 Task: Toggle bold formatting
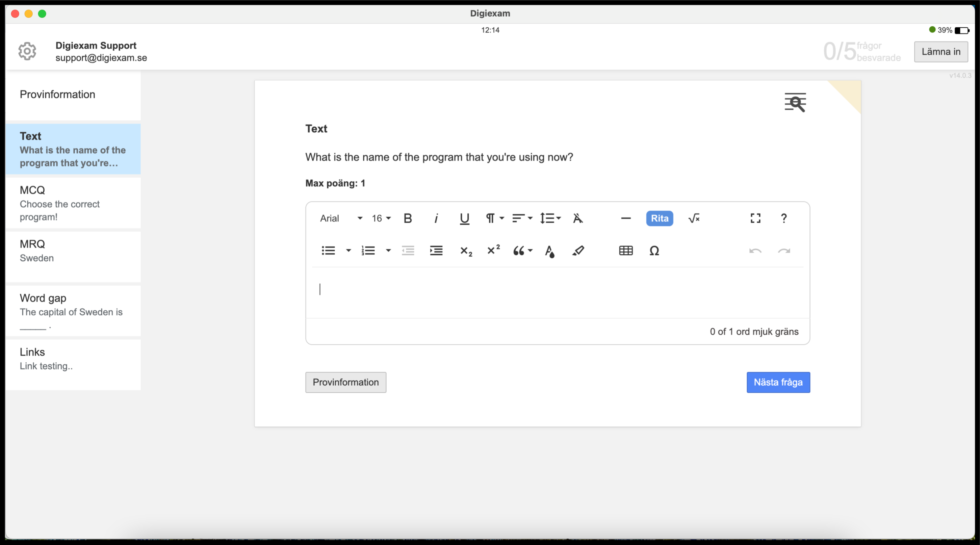point(408,218)
